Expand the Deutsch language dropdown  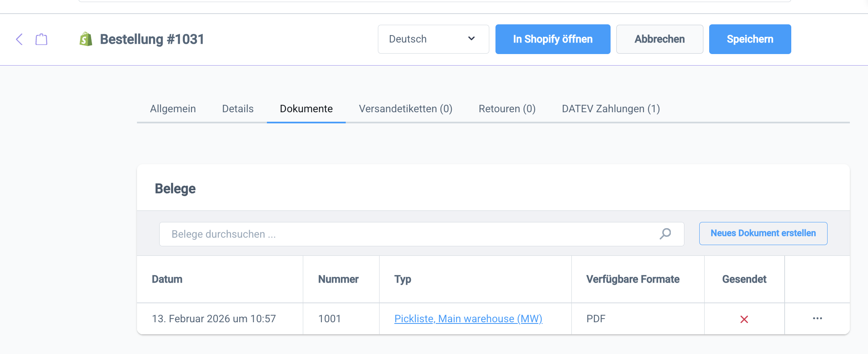[x=433, y=39]
